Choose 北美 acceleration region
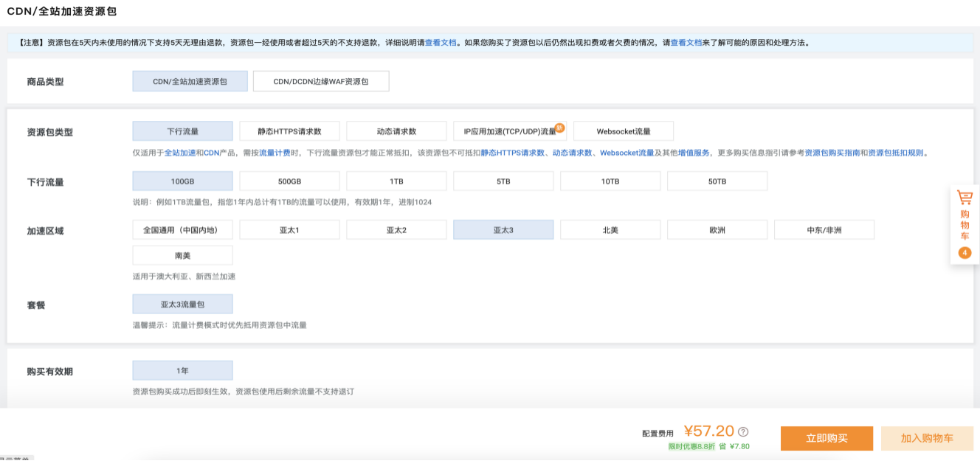 point(610,230)
